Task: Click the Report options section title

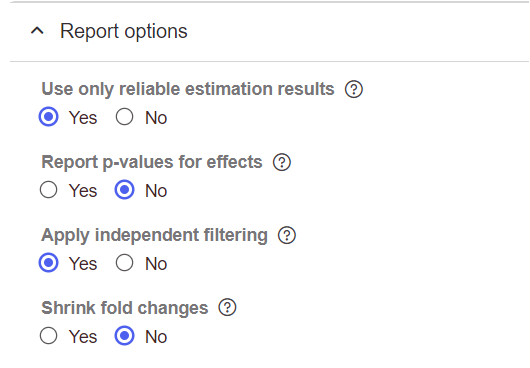Action: click(x=124, y=31)
